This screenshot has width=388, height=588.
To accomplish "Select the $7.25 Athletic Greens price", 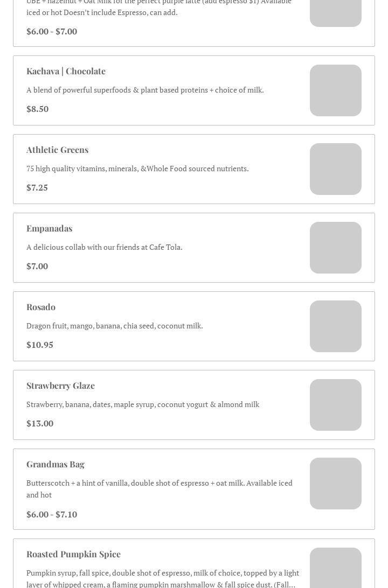I will coord(37,187).
